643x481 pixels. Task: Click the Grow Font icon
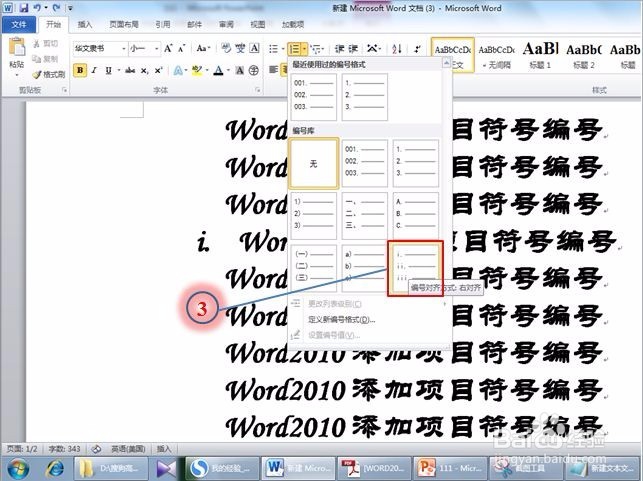(x=168, y=48)
